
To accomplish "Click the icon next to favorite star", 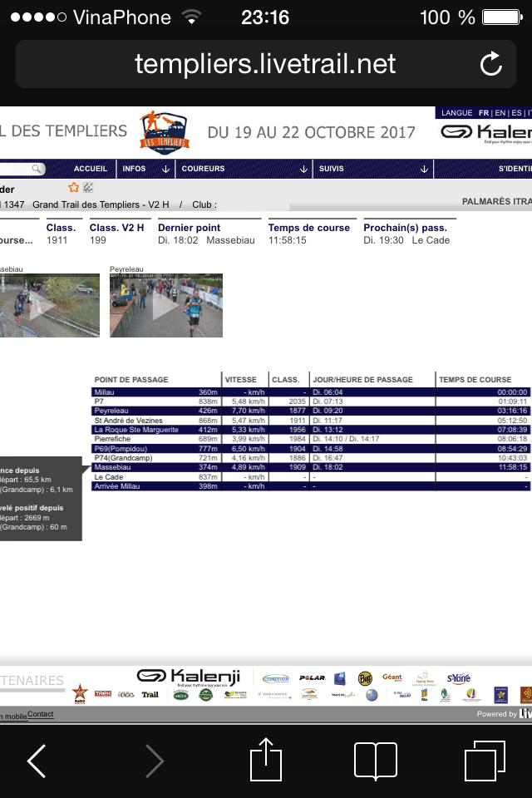I will [88, 188].
